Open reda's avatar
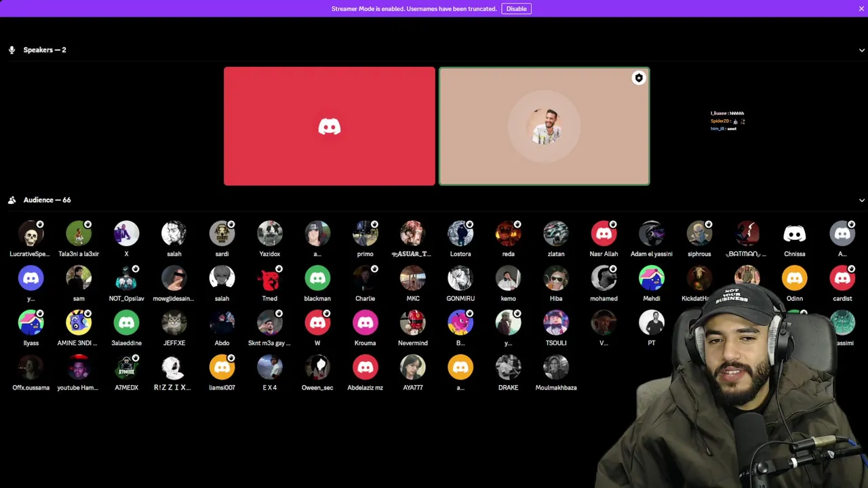This screenshot has width=868, height=488. (508, 234)
